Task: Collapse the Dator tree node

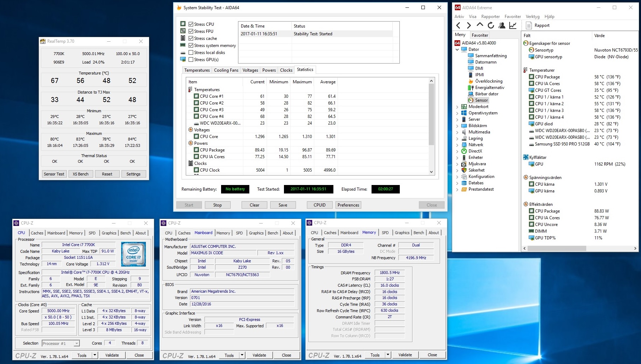Action: pos(457,49)
